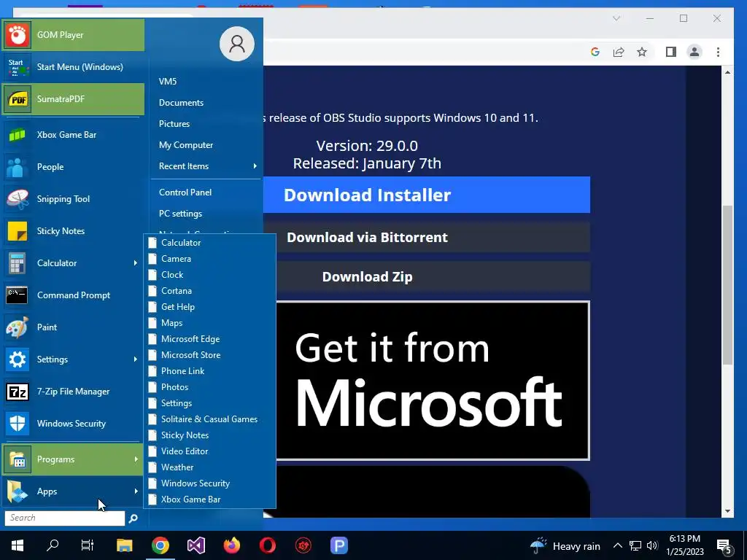747x560 pixels.
Task: Open Chrome side panel icon
Action: click(671, 52)
